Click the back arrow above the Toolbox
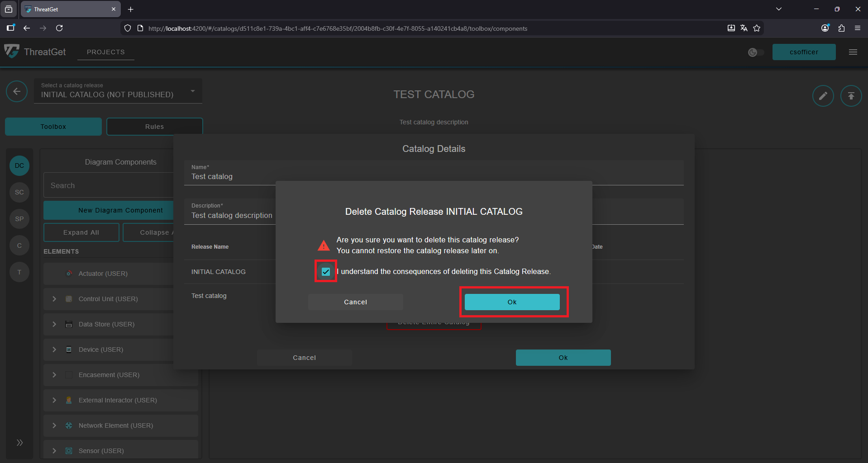Image resolution: width=868 pixels, height=463 pixels. pyautogui.click(x=17, y=91)
